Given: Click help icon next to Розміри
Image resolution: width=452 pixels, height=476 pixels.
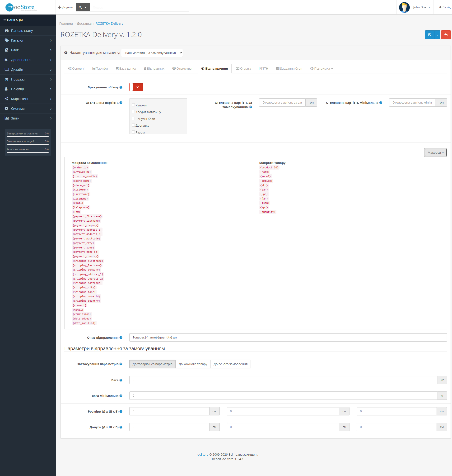Looking at the screenshot, I should point(121,411).
